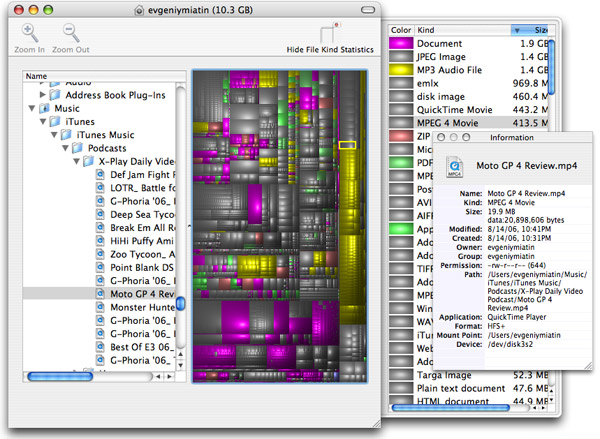Image resolution: width=600 pixels, height=439 pixels.
Task: Click the magenta Document color swatch
Action: coord(400,44)
